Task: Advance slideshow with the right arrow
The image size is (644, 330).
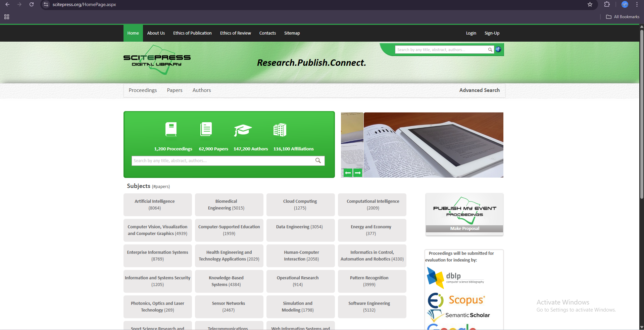Action: pos(358,173)
